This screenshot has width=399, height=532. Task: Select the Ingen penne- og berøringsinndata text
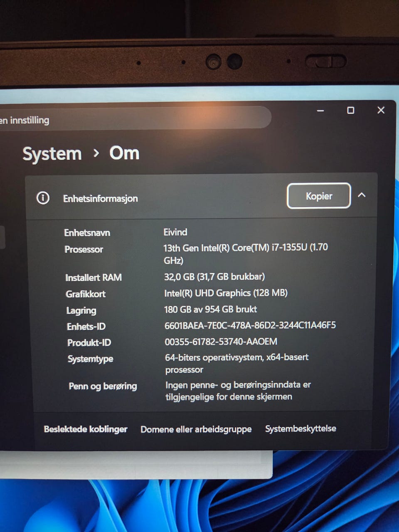[238, 391]
